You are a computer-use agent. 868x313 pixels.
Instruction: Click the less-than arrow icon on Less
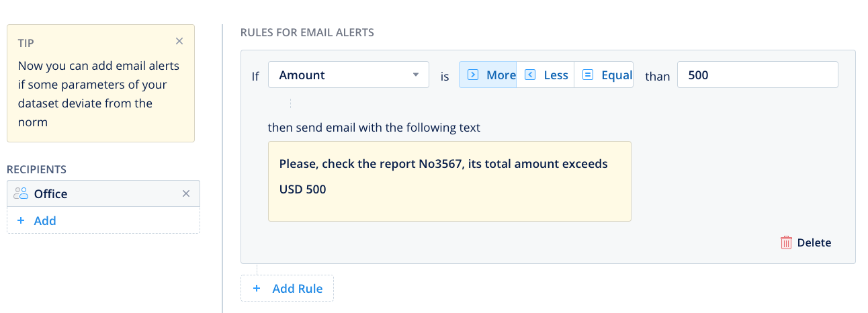click(530, 75)
